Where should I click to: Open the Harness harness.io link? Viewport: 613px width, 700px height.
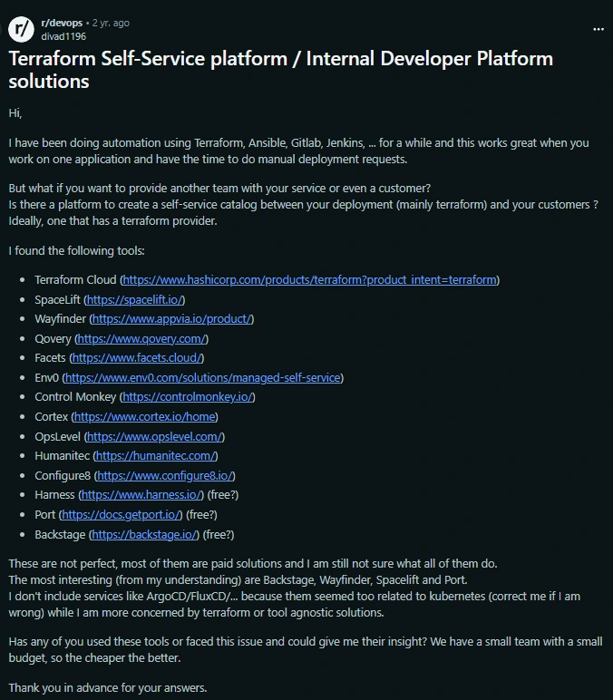coord(141,495)
